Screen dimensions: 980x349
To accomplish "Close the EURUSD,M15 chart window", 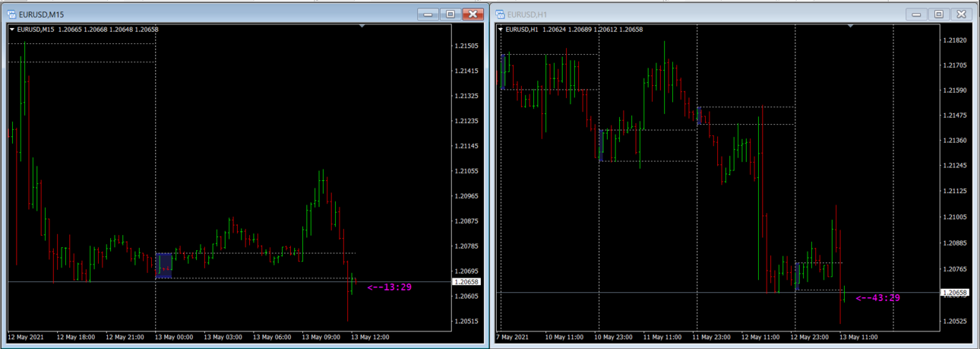I will point(473,14).
